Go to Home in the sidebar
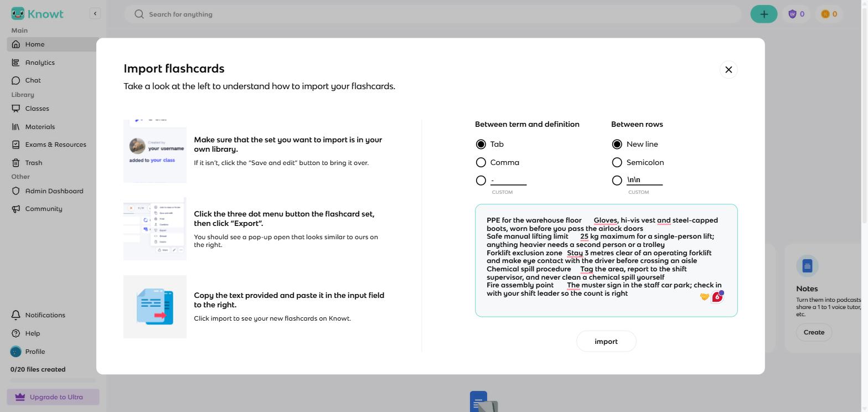Viewport: 868px width, 412px height. (53, 44)
